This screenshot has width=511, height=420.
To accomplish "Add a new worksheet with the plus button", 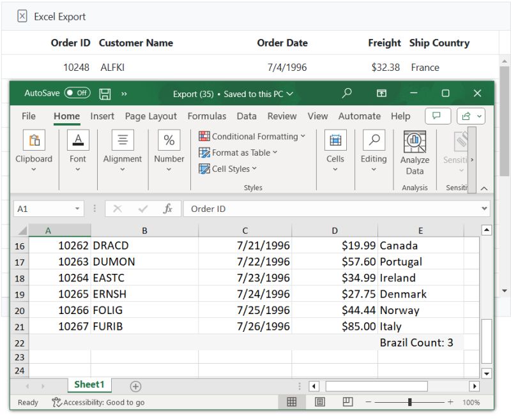I will point(135,385).
